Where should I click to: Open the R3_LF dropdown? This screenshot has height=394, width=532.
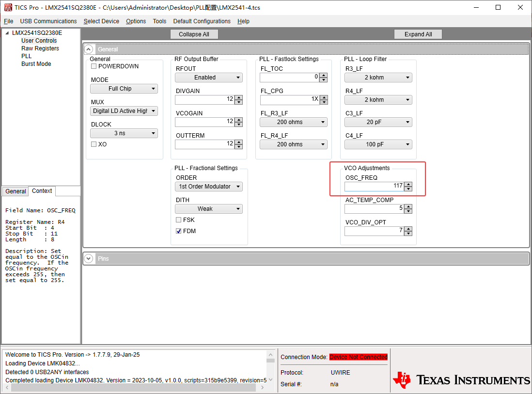378,78
